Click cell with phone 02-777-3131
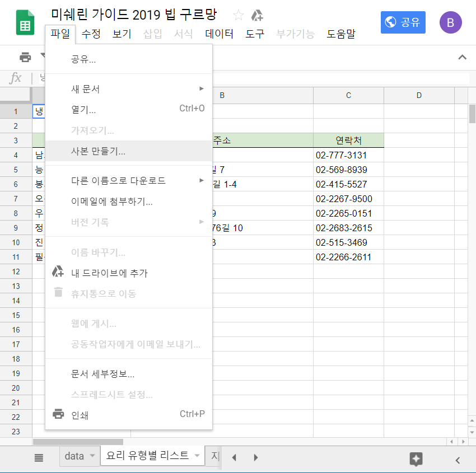The width and height of the screenshot is (476, 473). point(348,155)
